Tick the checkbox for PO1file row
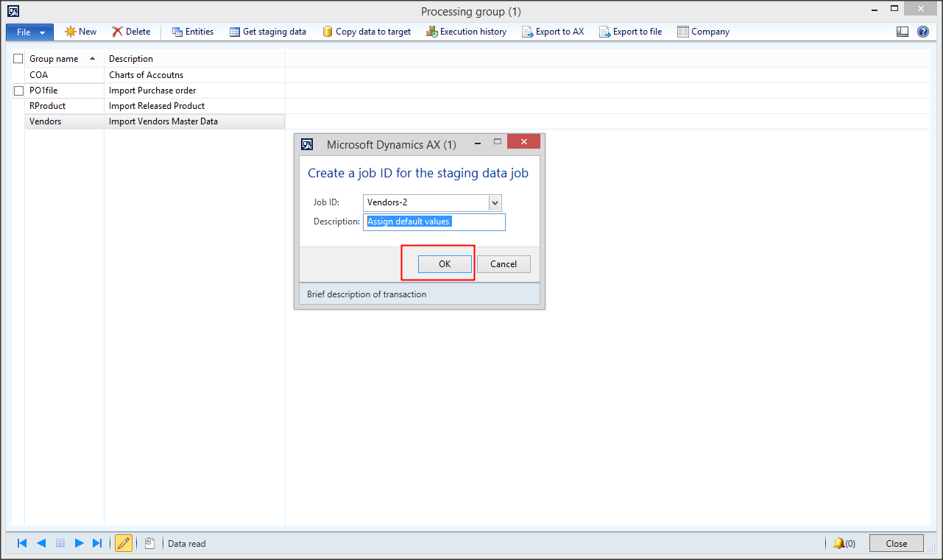 pos(18,91)
